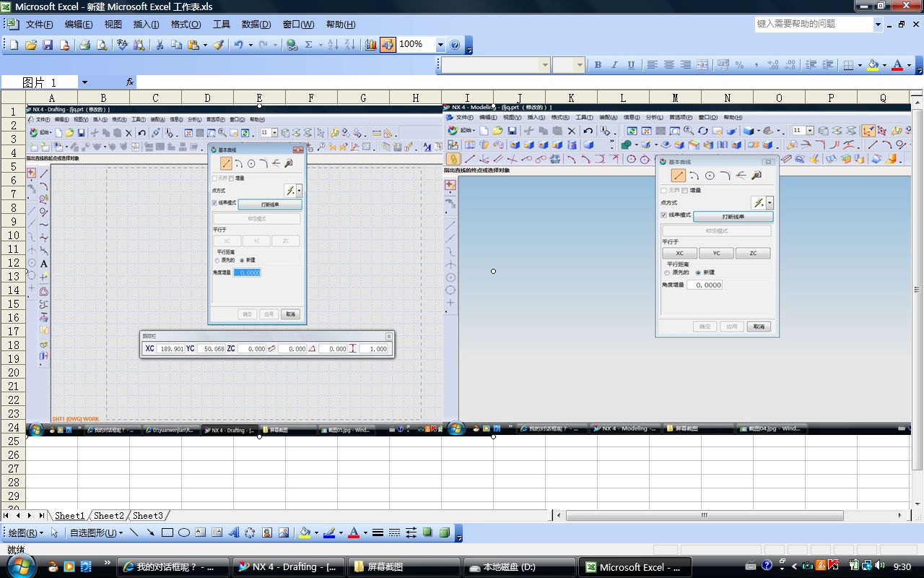924x578 pixels.
Task: Apply the red font color in formatting toolbar
Action: (897, 65)
